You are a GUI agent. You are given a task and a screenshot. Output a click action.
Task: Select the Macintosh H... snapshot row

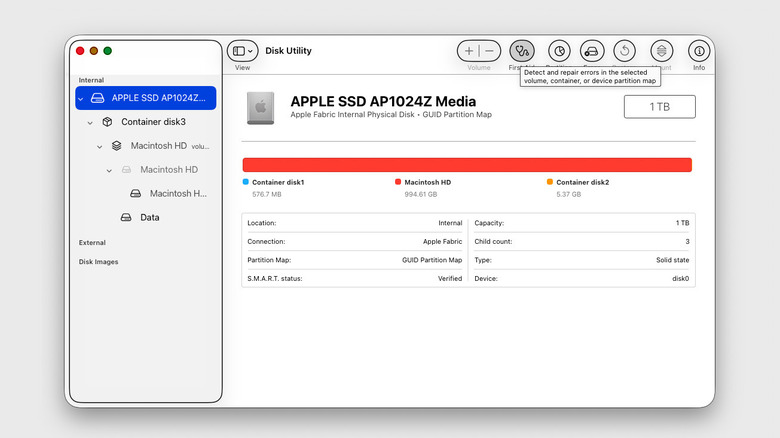click(x=146, y=194)
